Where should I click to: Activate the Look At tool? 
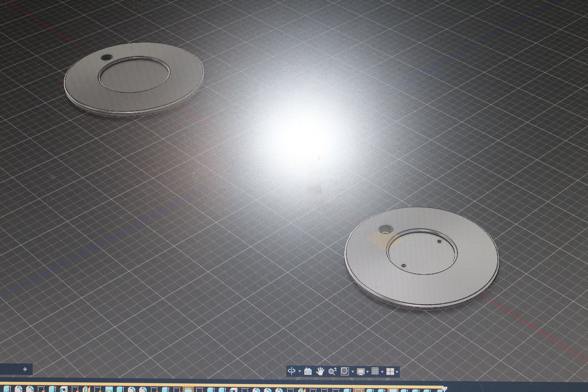[x=308, y=371]
